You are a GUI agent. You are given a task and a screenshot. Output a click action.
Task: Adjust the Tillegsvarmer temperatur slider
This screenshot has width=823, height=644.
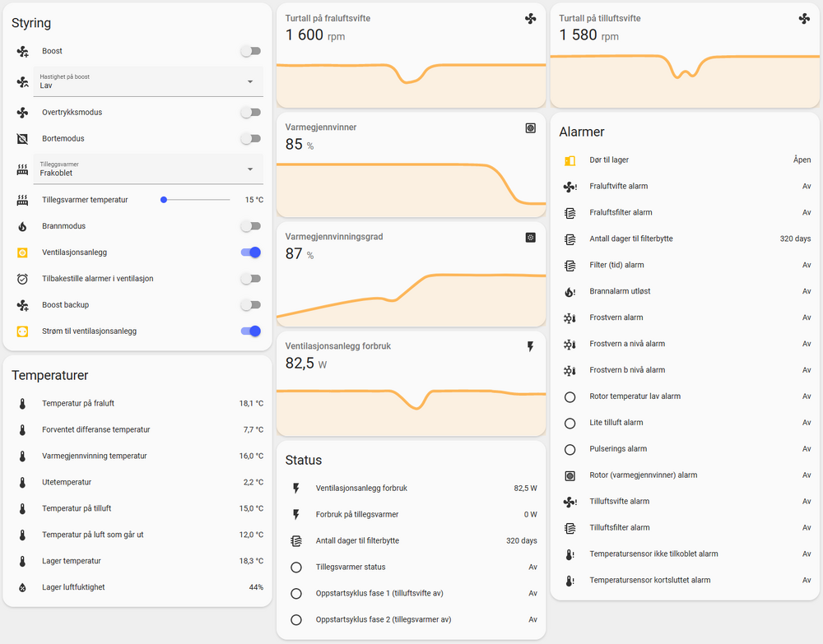196,200
